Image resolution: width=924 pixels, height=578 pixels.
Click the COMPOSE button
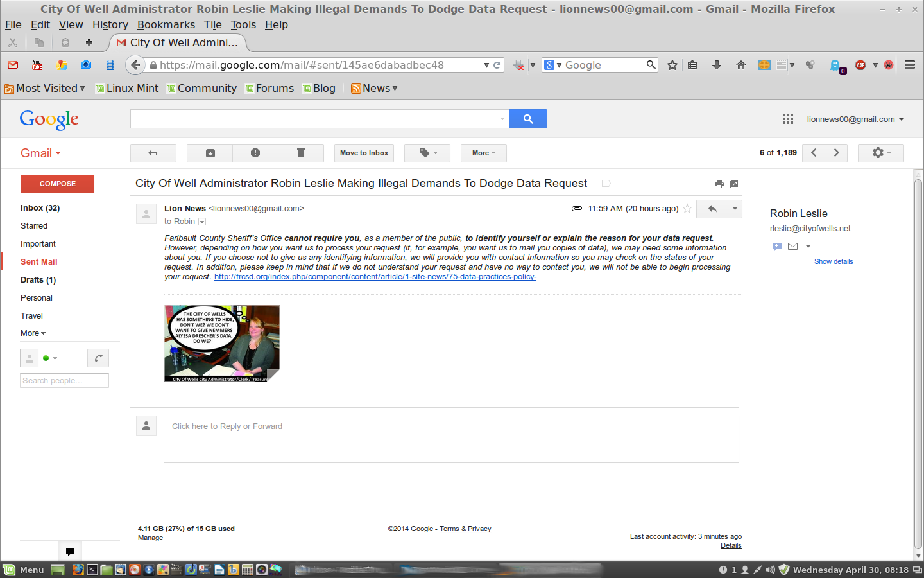coord(57,184)
